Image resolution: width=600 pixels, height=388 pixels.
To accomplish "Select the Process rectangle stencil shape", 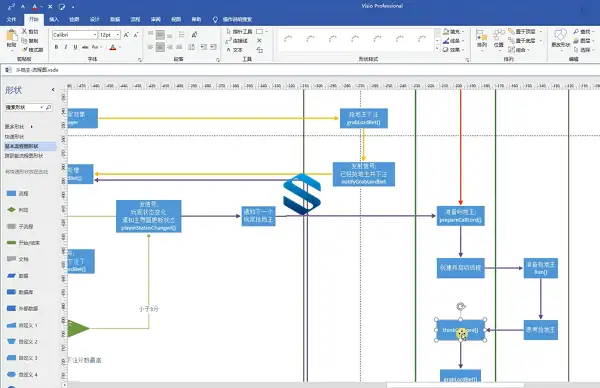I will 18,194.
